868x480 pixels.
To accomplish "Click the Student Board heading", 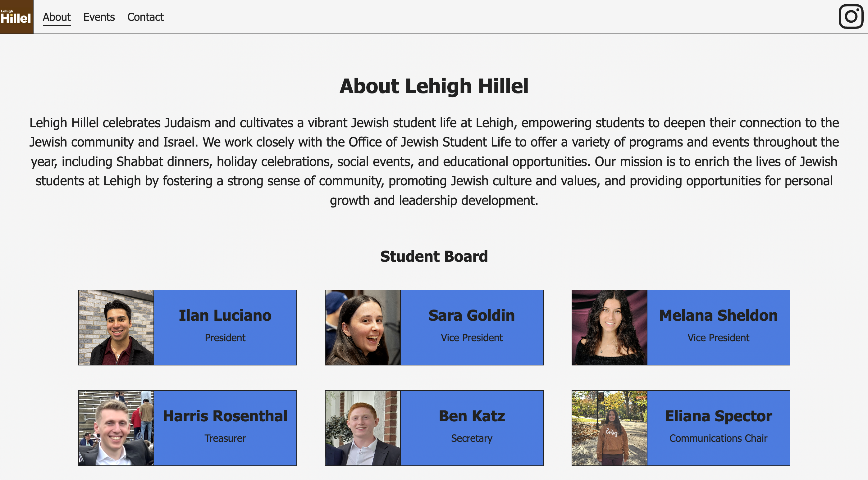I will coord(434,256).
